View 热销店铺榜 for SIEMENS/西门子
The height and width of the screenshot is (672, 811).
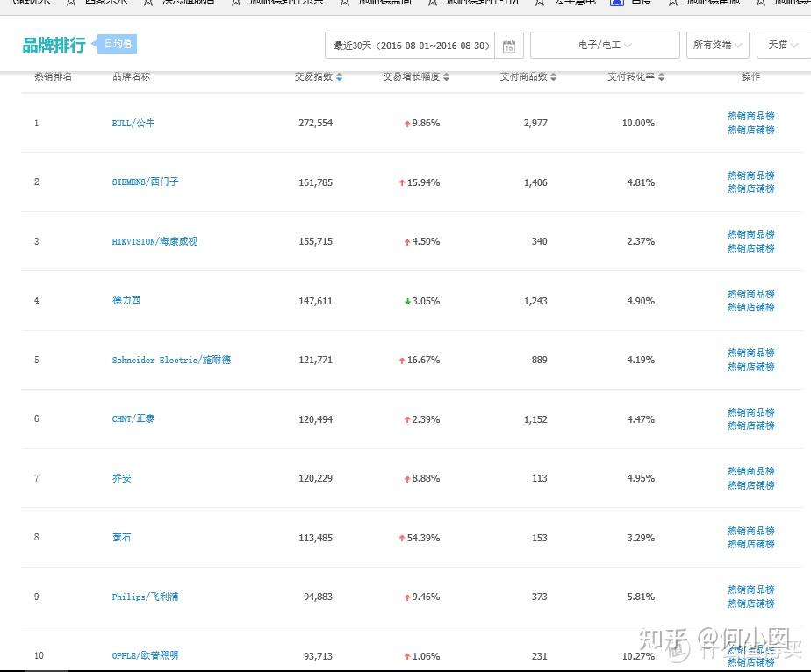[751, 189]
